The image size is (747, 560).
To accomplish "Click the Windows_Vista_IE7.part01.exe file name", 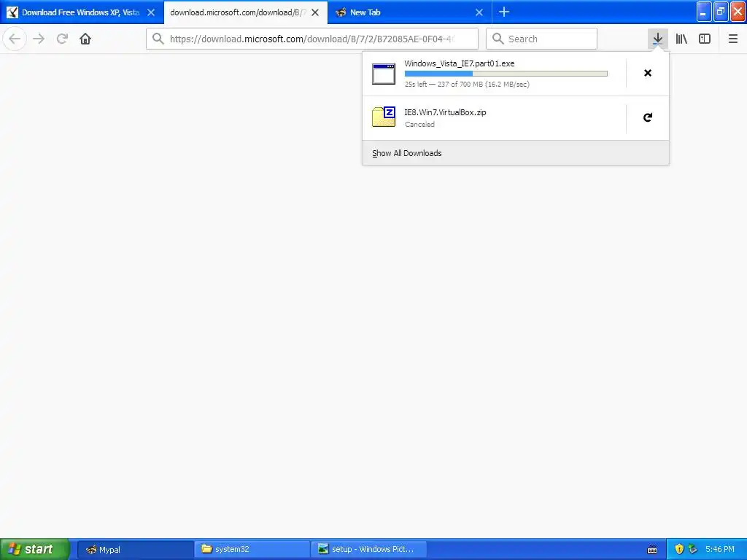I will point(460,63).
